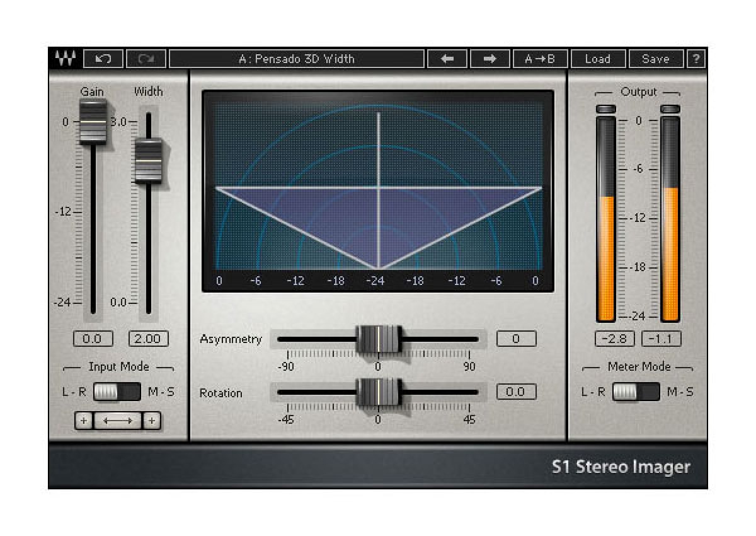
Task: Click right output peak value -1.1
Action: [661, 339]
